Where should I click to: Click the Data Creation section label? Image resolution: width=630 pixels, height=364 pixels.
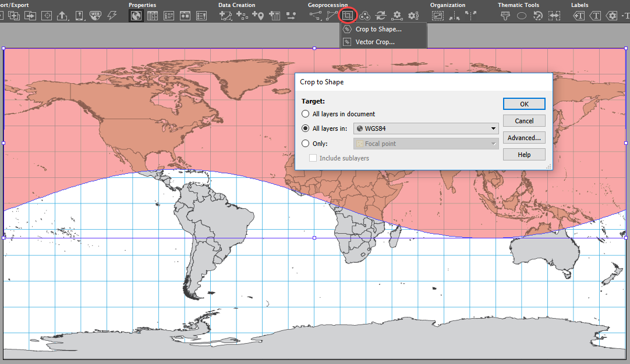point(236,5)
